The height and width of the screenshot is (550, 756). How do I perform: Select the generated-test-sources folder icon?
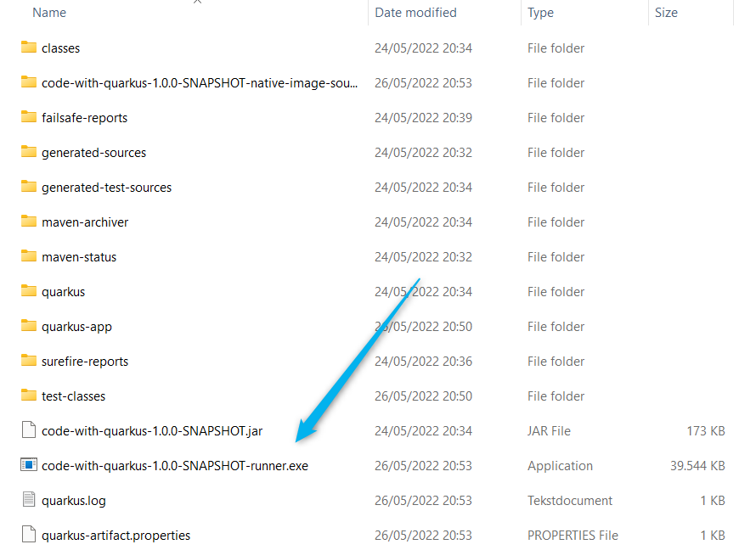tap(28, 187)
